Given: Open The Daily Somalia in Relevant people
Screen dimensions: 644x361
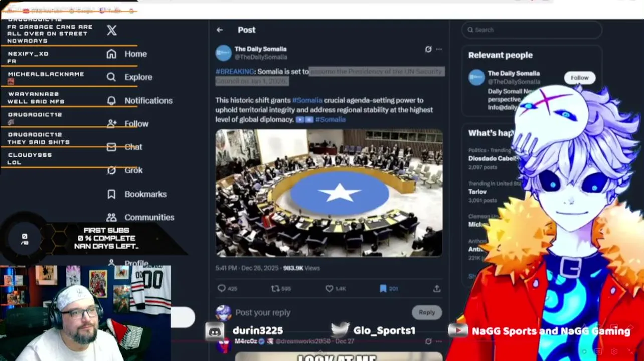Looking at the screenshot, I should pos(514,73).
